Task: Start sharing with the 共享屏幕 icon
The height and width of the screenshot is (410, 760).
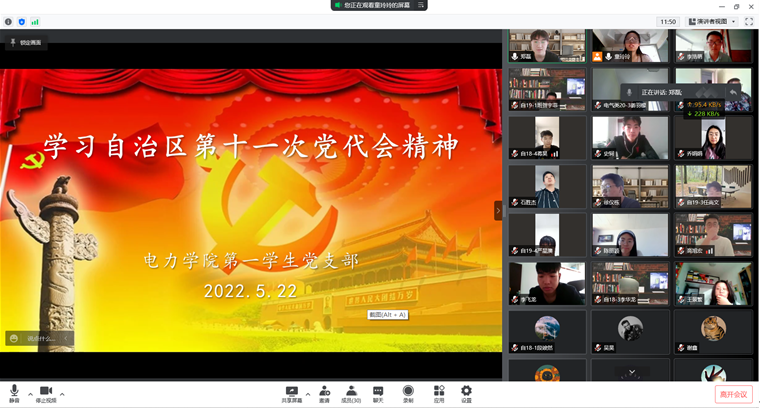Action: coord(292,394)
